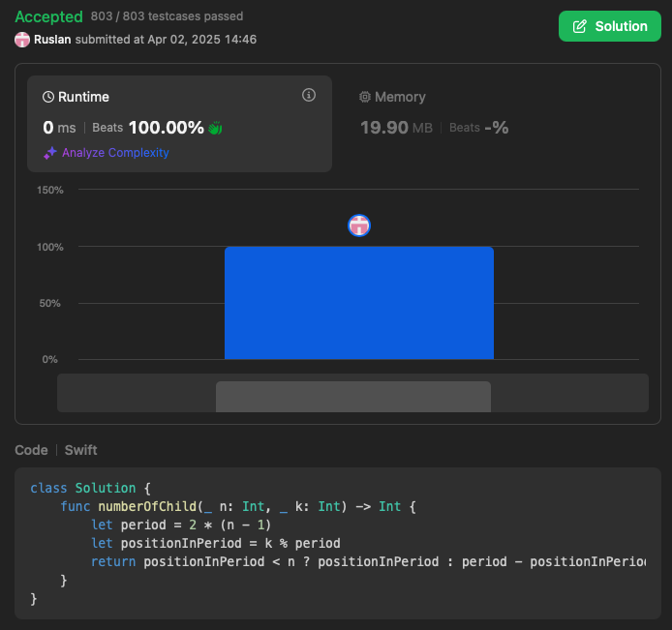Click the pencil icon inside the Solution button

(580, 26)
